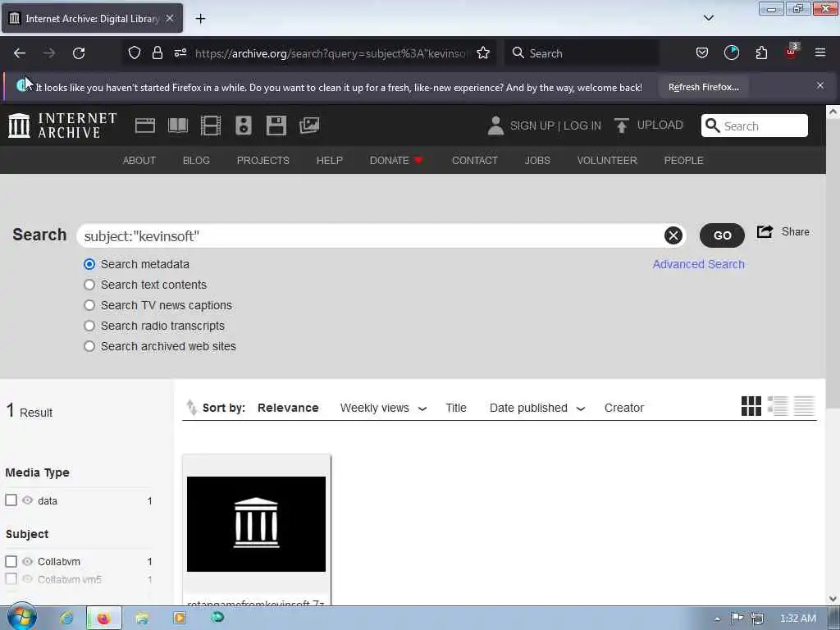Click the SIGN UP link
Image resolution: width=840 pixels, height=630 pixels.
point(532,126)
